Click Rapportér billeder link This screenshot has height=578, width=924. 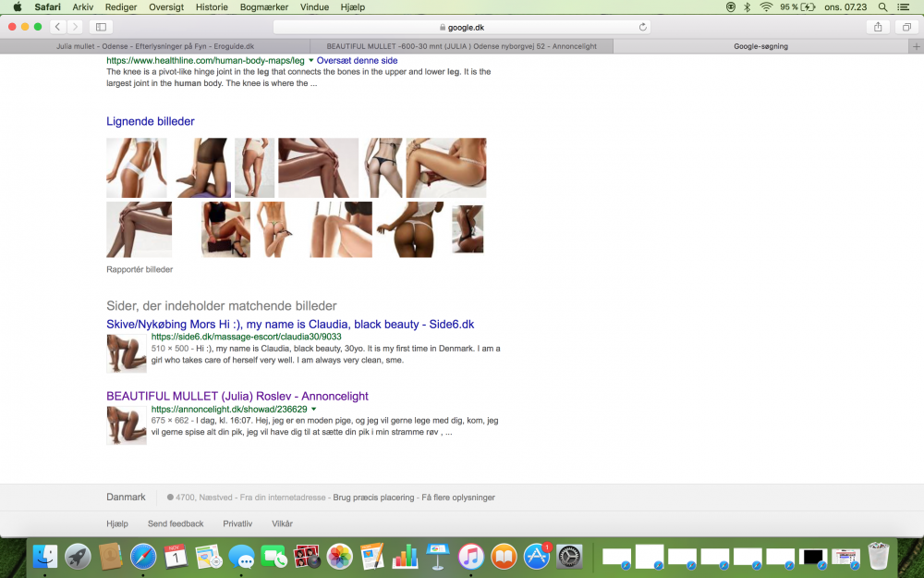[140, 269]
